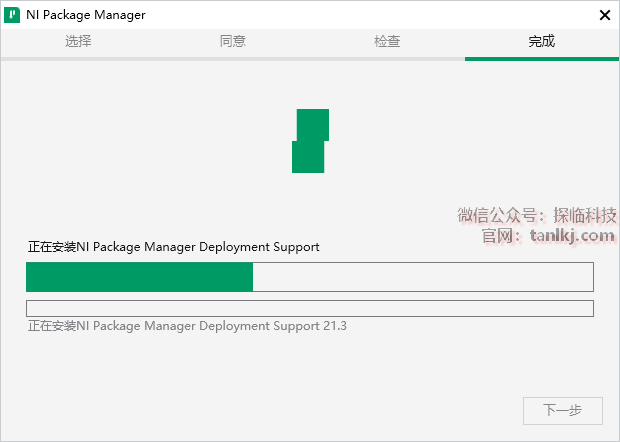Select the 完成 step tab
This screenshot has width=620, height=442.
click(542, 42)
